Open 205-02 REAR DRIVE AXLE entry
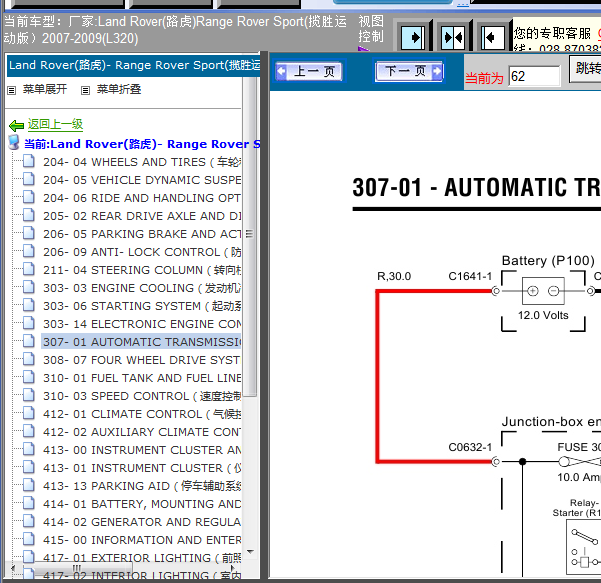 click(142, 216)
